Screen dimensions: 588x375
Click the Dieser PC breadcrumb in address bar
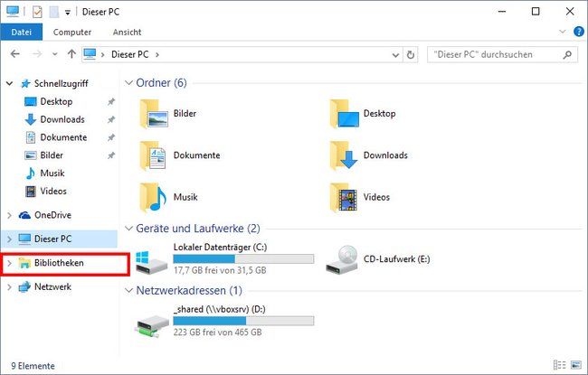pyautogui.click(x=129, y=55)
